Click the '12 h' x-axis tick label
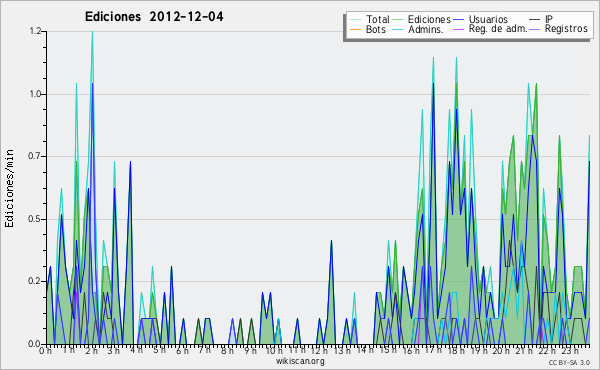600x370 pixels. click(x=319, y=351)
